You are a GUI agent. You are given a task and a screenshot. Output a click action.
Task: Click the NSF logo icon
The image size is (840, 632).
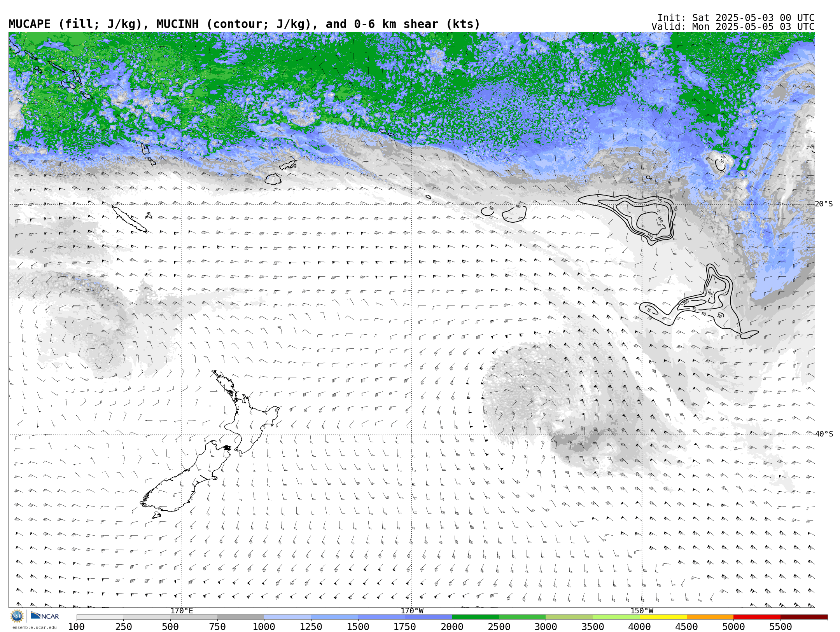(17, 616)
